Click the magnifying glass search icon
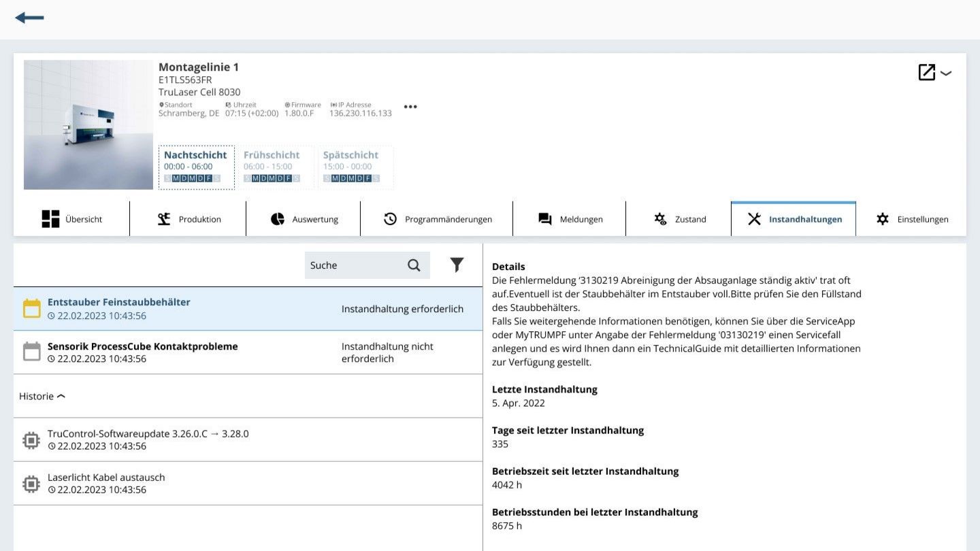Screen dimensions: 980x551 [x=414, y=265]
